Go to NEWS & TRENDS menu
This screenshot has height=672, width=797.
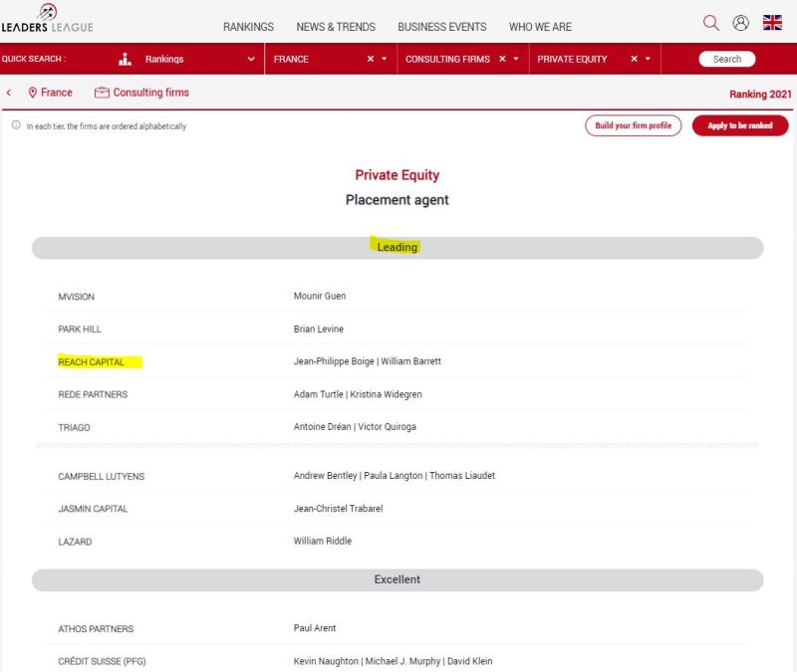click(338, 27)
